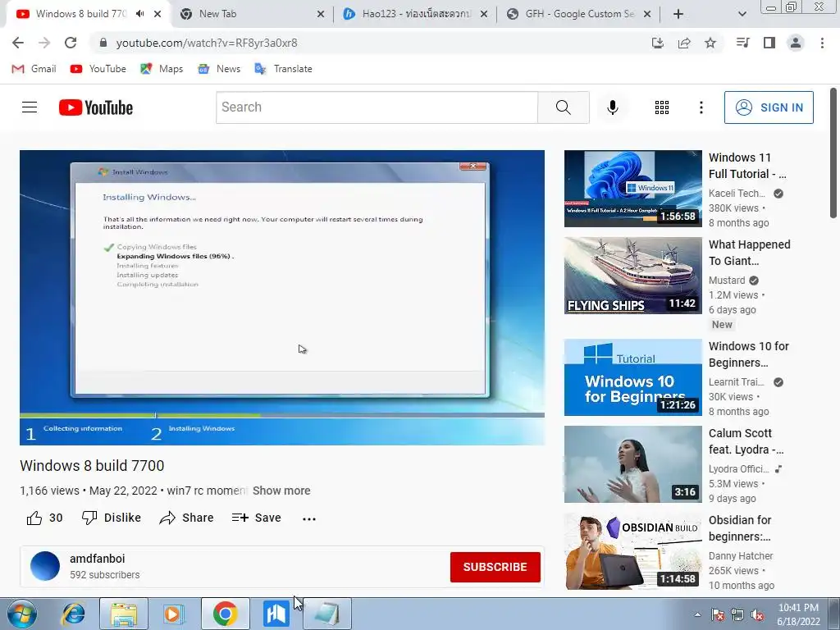840x630 pixels.
Task: Click the amdfanboi channel name
Action: click(97, 558)
